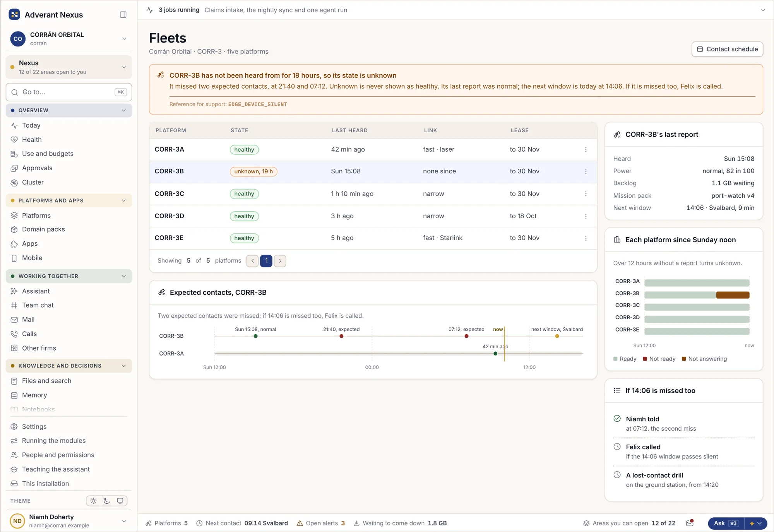This screenshot has width=774, height=532.
Task: Click the Apps puzzle icon
Action: tap(14, 244)
